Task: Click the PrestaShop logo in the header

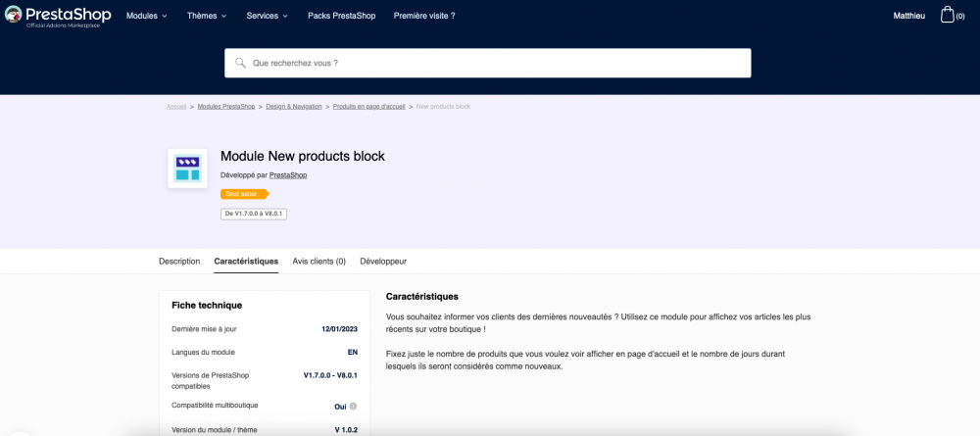Action: coord(58,17)
